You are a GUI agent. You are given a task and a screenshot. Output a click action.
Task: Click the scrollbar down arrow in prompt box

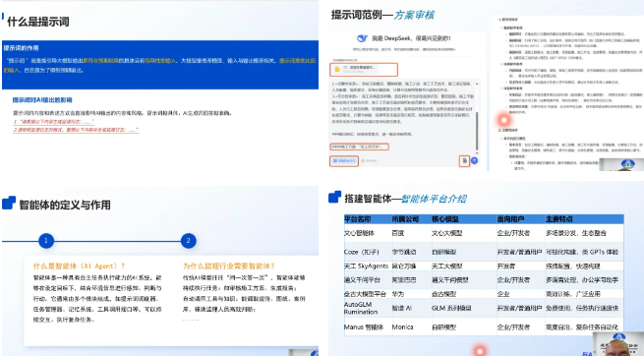[477, 151]
